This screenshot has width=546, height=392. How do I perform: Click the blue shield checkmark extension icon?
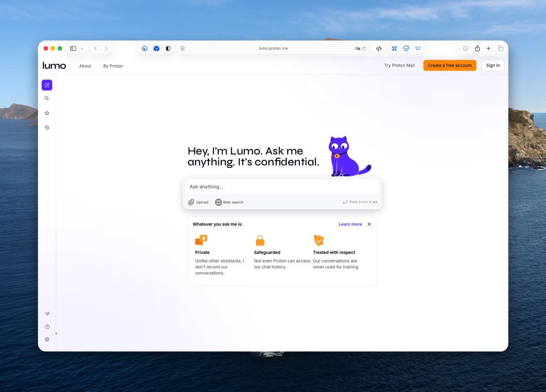[x=406, y=49]
